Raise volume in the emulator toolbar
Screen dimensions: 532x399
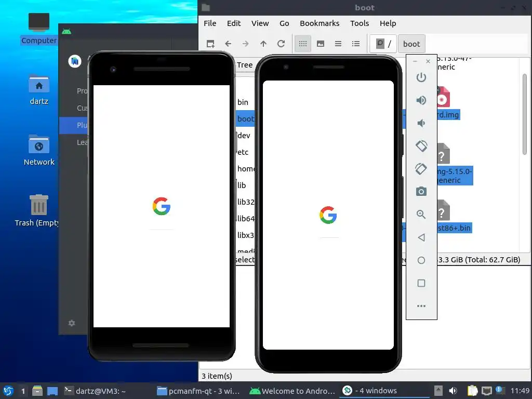pos(421,100)
